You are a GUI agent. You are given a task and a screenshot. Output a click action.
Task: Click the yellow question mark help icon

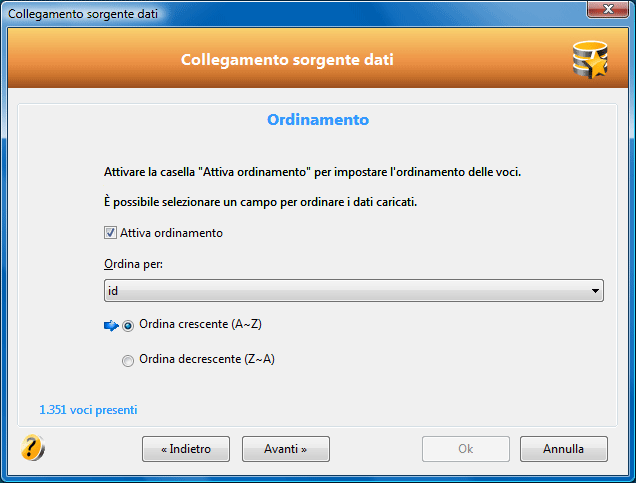point(32,448)
